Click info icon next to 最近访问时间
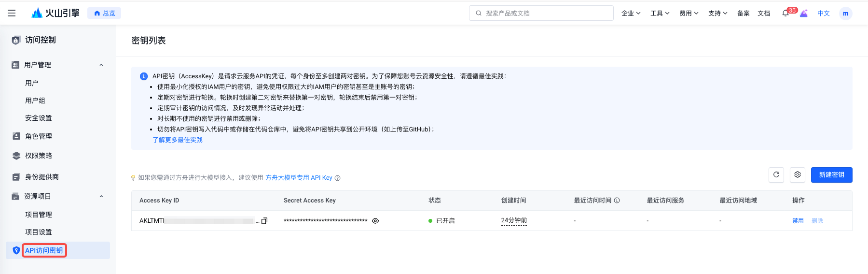The height and width of the screenshot is (274, 868). 617,201
